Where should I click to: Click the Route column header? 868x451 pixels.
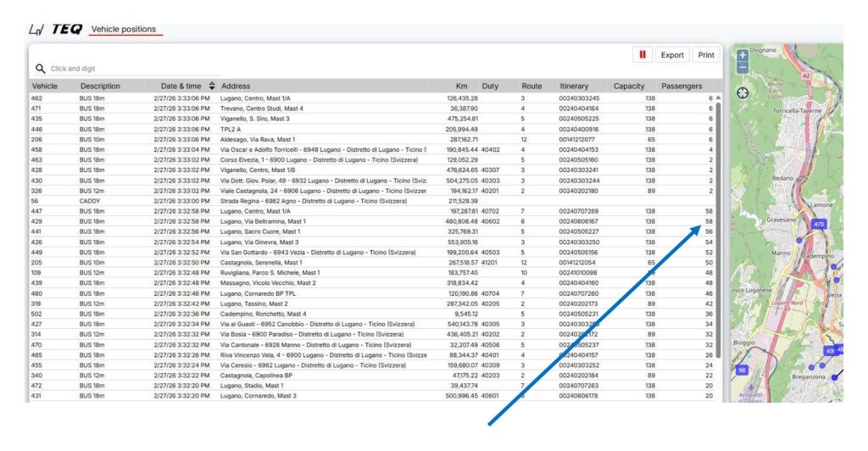(x=531, y=86)
